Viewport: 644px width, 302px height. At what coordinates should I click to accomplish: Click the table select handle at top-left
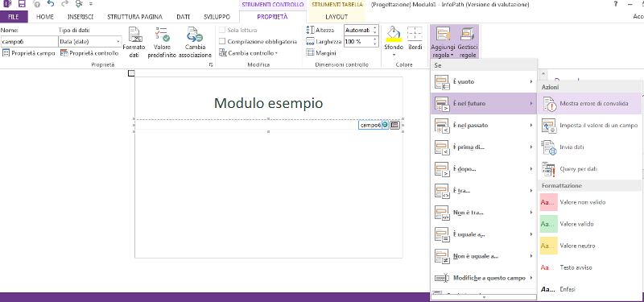click(x=131, y=73)
